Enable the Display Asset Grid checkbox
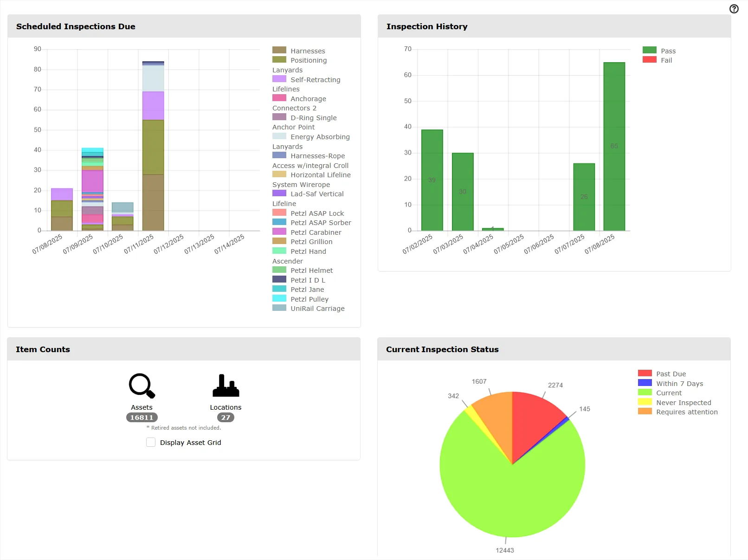The width and height of the screenshot is (748, 560). [x=151, y=442]
